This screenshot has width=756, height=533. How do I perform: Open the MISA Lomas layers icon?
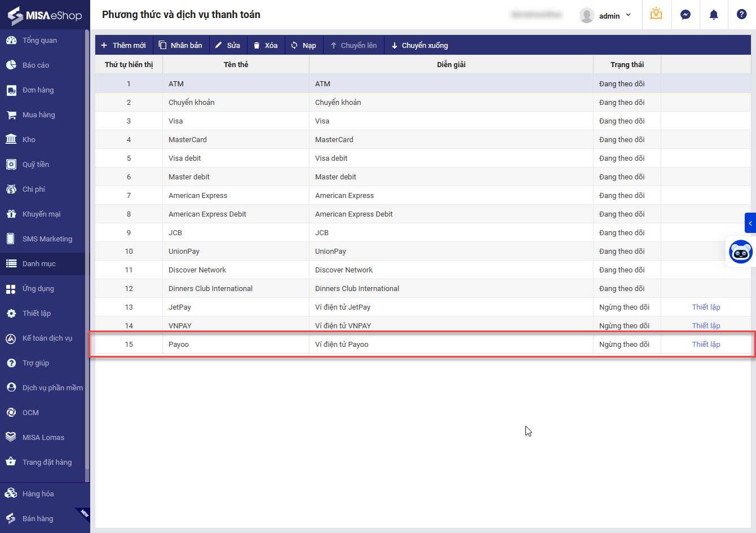tap(11, 438)
